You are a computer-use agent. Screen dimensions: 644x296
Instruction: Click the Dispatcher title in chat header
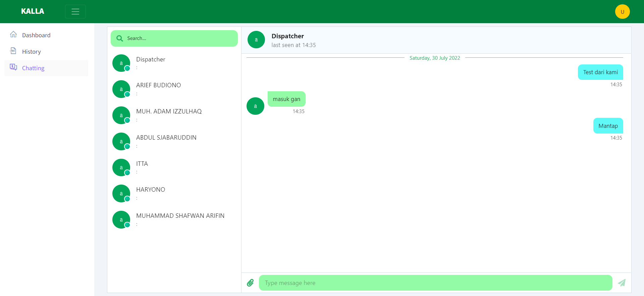click(x=287, y=36)
